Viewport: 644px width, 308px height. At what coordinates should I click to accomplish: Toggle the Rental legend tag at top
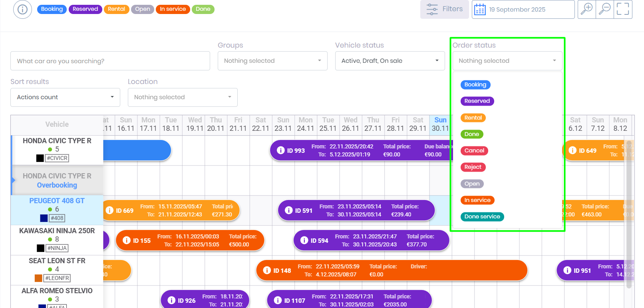116,9
